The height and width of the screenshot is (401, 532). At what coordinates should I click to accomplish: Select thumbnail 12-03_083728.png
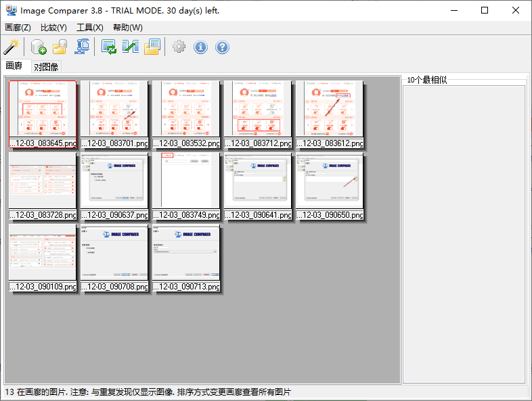pos(43,186)
